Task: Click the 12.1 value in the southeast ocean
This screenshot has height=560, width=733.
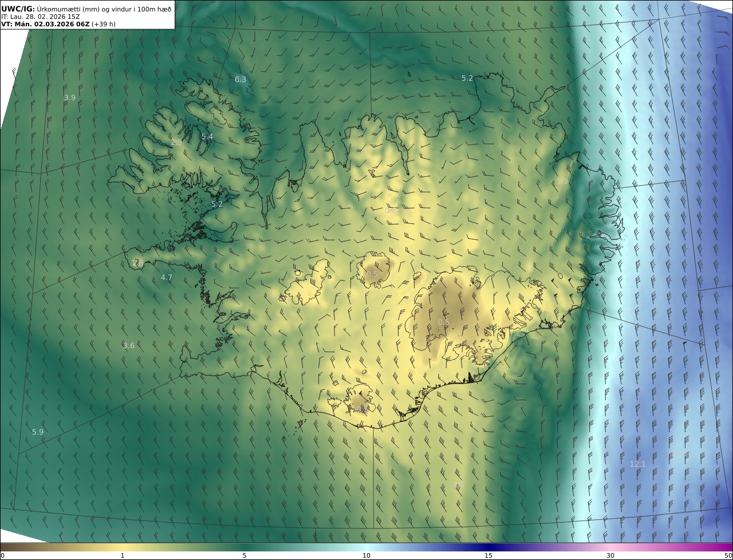Action: point(637,464)
